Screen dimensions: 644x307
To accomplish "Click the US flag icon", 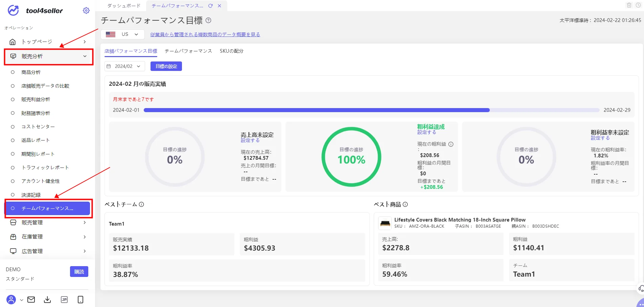I will [x=111, y=34].
